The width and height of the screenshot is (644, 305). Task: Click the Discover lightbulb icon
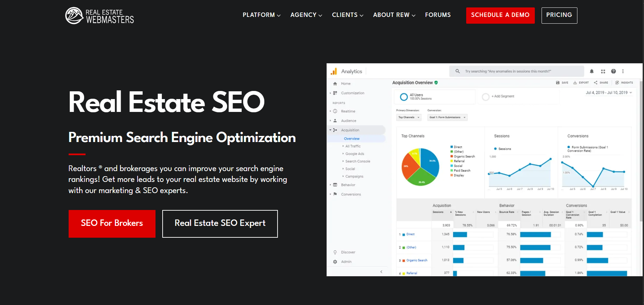(x=335, y=252)
